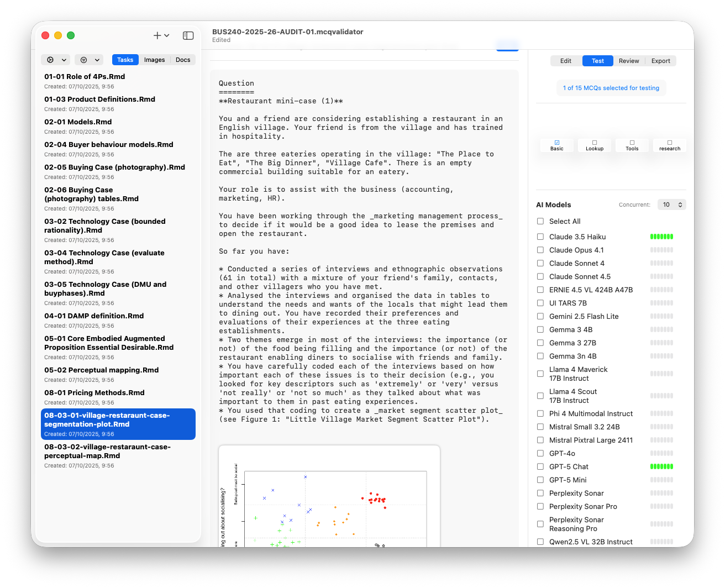Click the plus add icon
Viewport: 725px width, 588px height.
click(157, 35)
